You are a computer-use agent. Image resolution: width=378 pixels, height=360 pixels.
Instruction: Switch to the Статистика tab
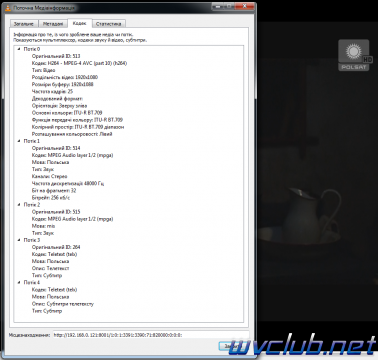[x=109, y=24]
